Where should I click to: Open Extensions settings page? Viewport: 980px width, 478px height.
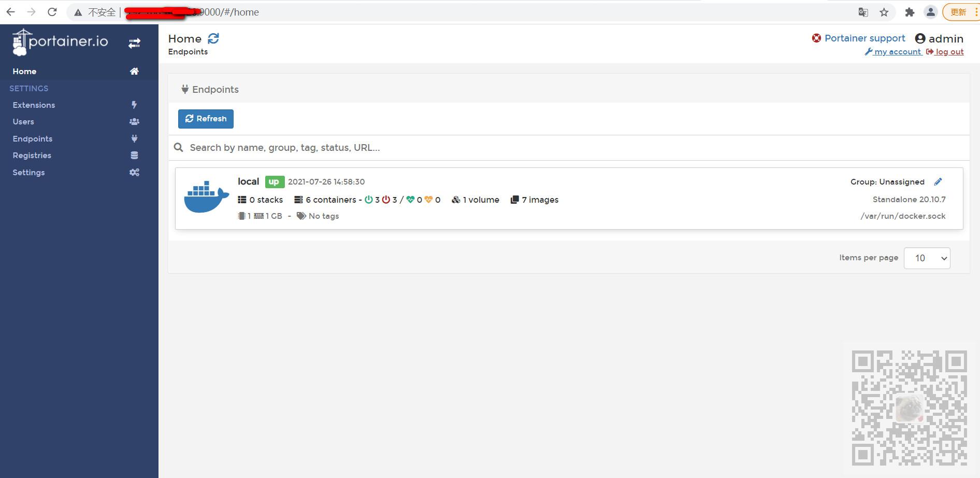[x=34, y=105]
